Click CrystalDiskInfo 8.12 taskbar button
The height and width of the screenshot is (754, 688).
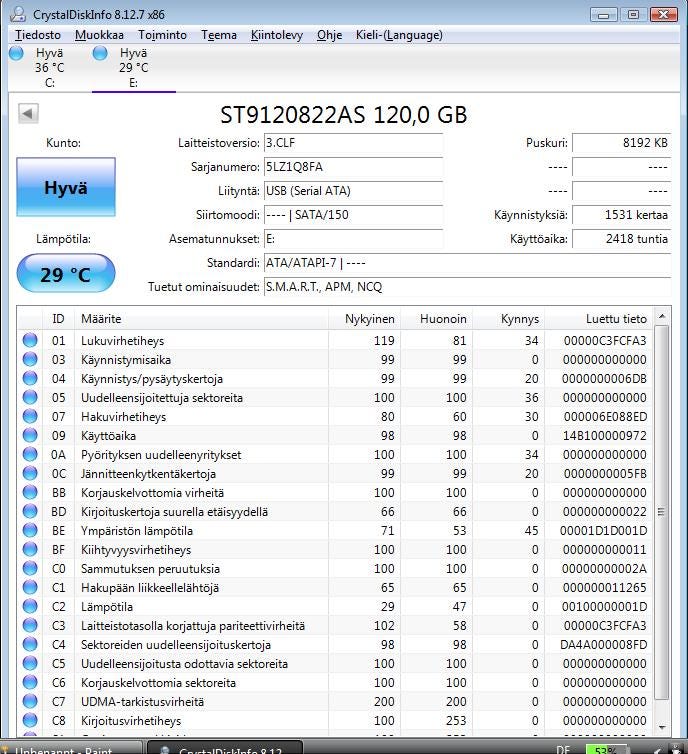click(x=225, y=748)
